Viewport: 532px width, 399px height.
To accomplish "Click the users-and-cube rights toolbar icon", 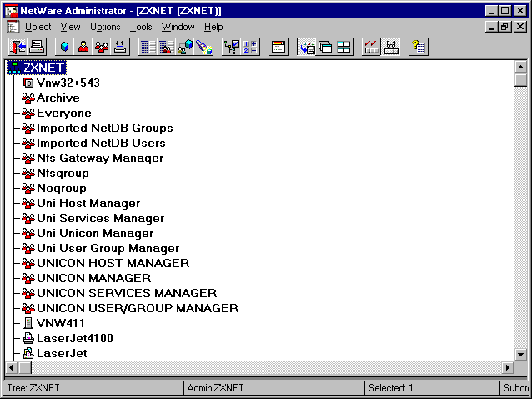I will pyautogui.click(x=185, y=47).
